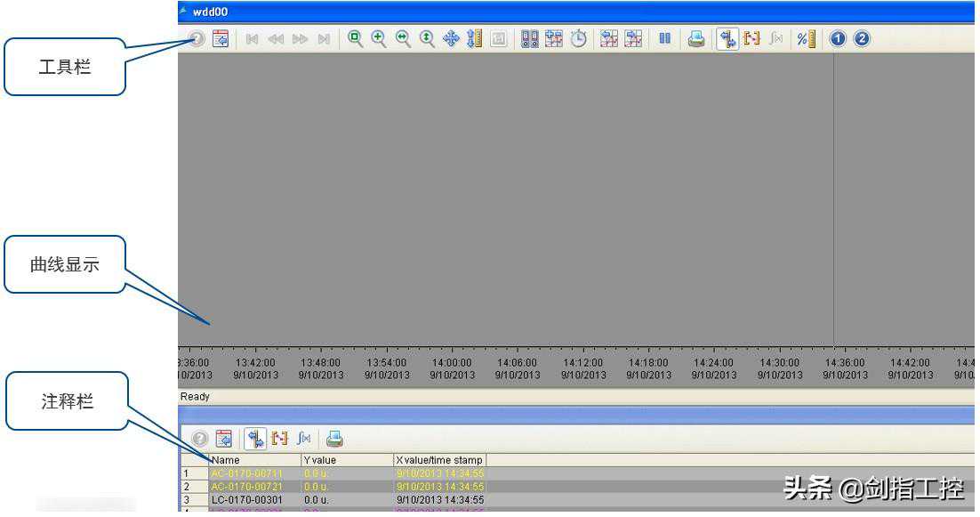The height and width of the screenshot is (517, 980).
Task: Click the zoom in (plus) magnifier
Action: 379,39
